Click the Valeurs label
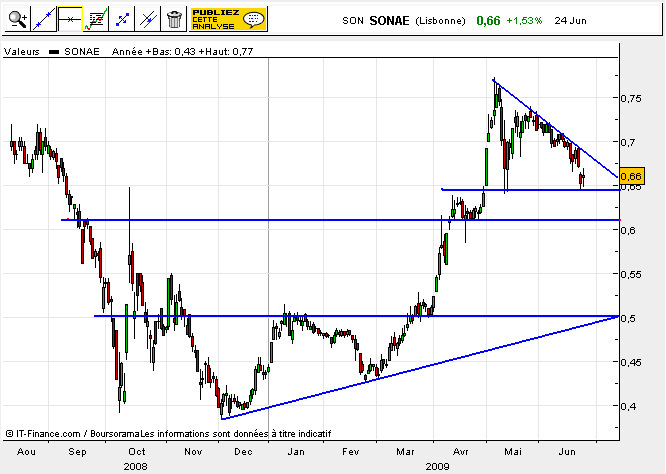The image size is (666, 474). (22, 52)
